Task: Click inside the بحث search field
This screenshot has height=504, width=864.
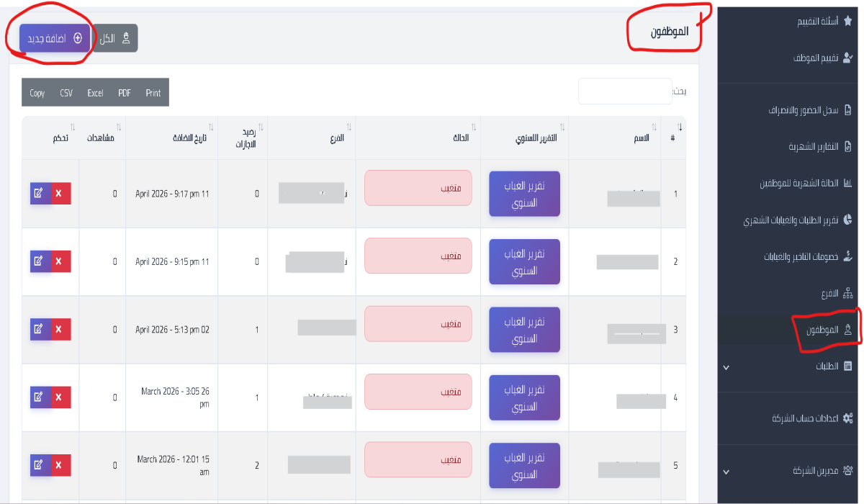Action: point(625,91)
